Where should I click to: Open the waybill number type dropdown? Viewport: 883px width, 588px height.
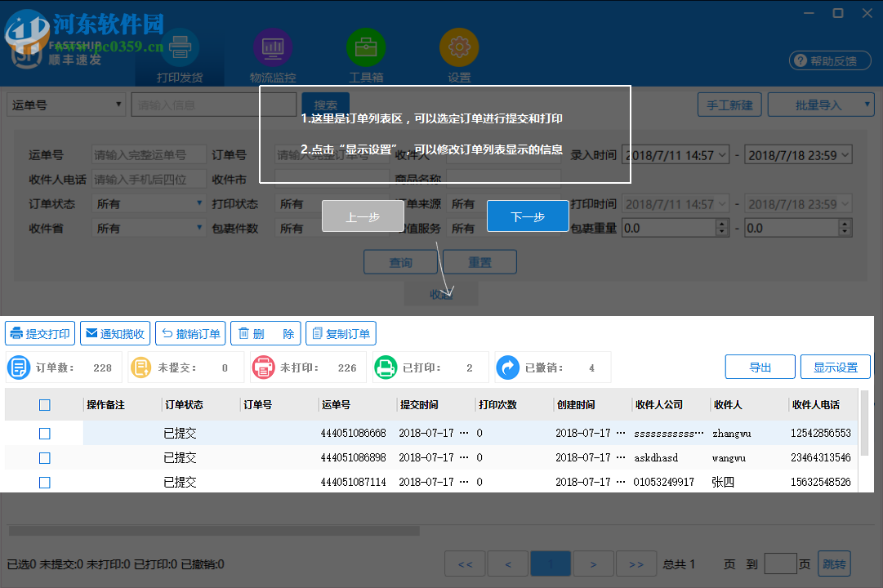[117, 105]
